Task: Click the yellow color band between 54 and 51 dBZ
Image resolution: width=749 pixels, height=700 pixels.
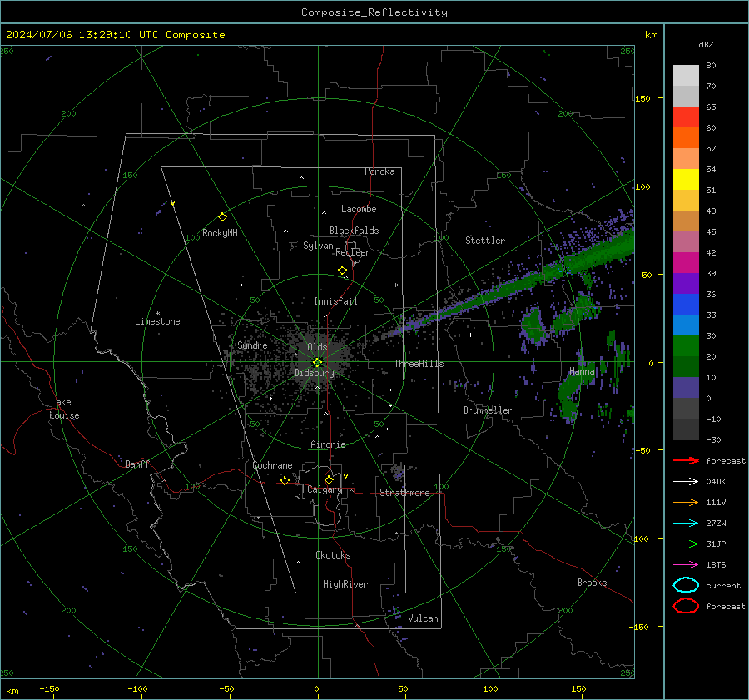Action: [686, 180]
